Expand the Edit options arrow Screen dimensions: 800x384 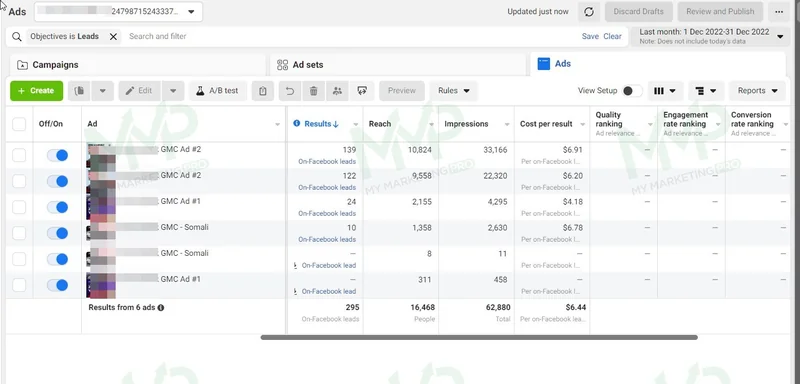(173, 91)
